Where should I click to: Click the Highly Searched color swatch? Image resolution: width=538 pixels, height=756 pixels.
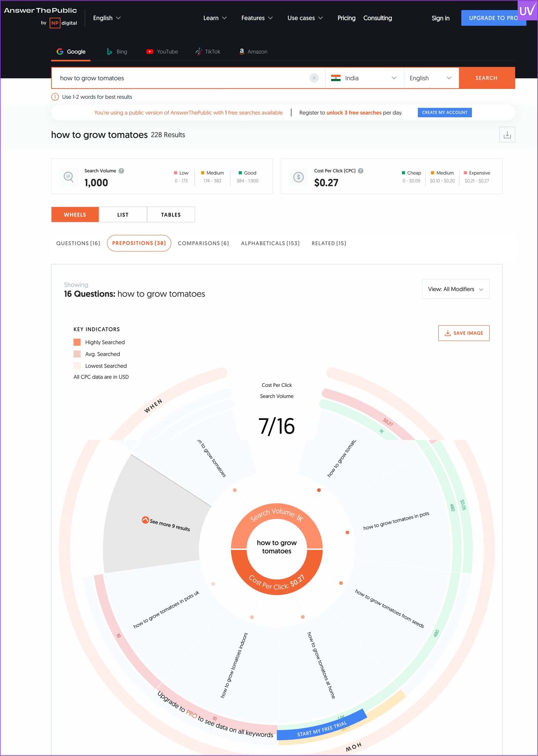click(77, 342)
